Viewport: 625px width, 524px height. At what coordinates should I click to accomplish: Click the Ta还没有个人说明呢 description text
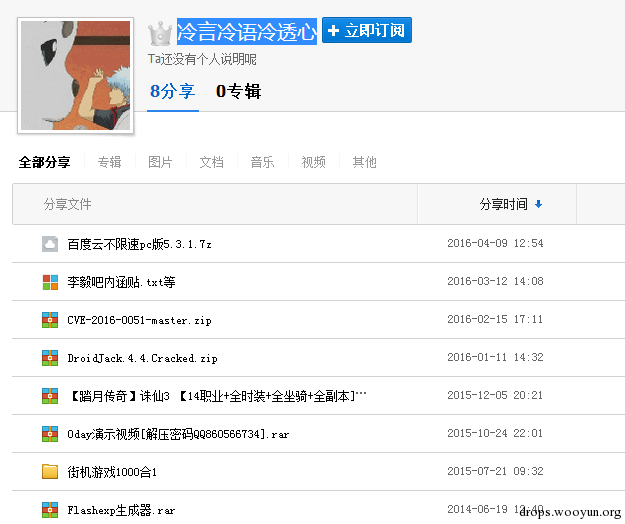202,59
